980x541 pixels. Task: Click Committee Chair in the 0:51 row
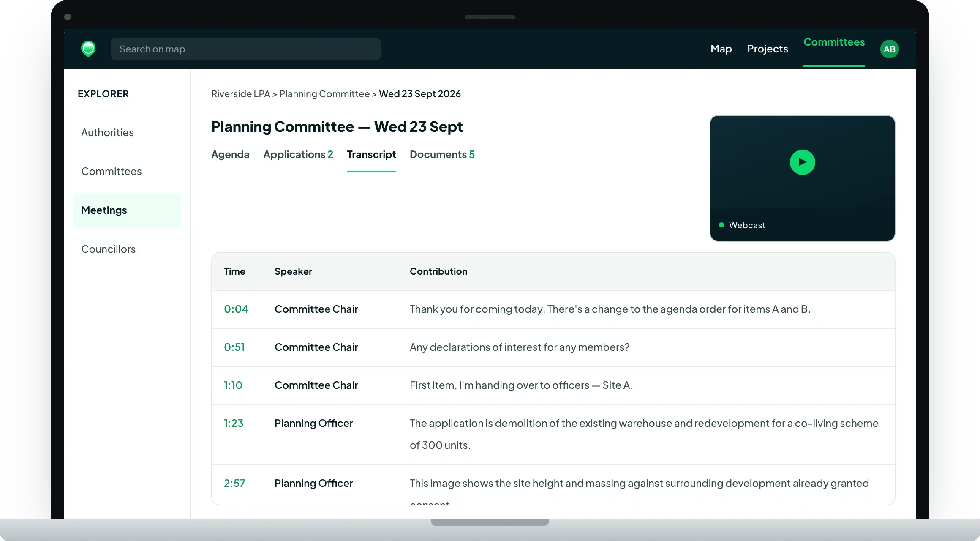pyautogui.click(x=316, y=347)
